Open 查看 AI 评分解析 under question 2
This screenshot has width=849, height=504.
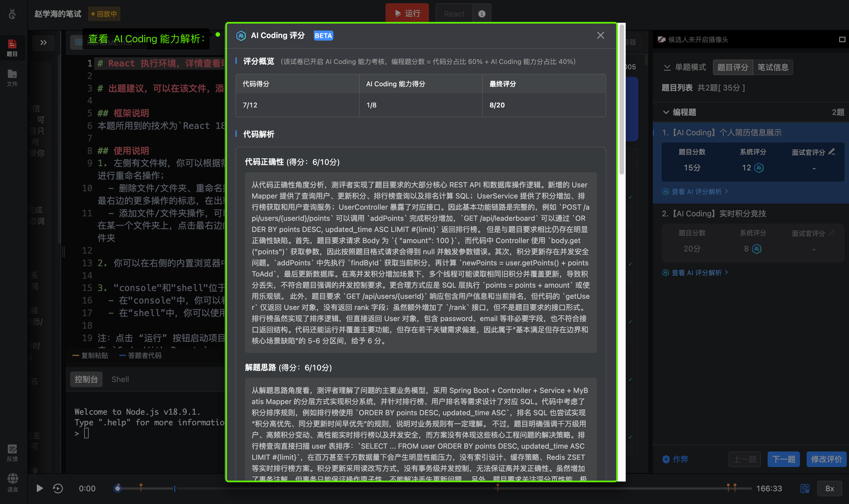(x=696, y=272)
